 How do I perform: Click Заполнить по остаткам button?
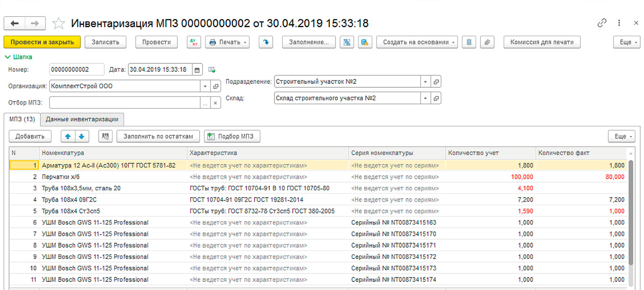(158, 137)
